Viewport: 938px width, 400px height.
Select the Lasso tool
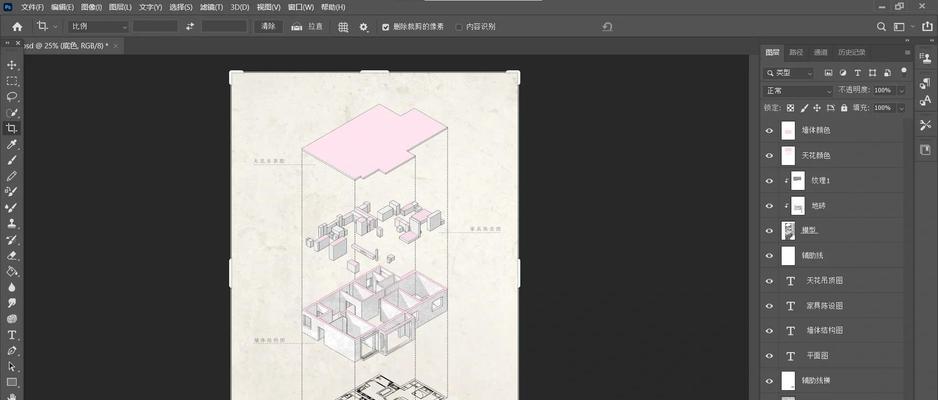(x=11, y=96)
